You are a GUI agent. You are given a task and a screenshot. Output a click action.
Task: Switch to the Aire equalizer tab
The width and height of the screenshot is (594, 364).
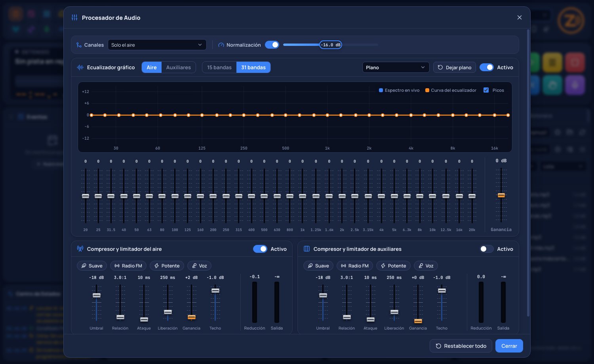[x=152, y=67]
